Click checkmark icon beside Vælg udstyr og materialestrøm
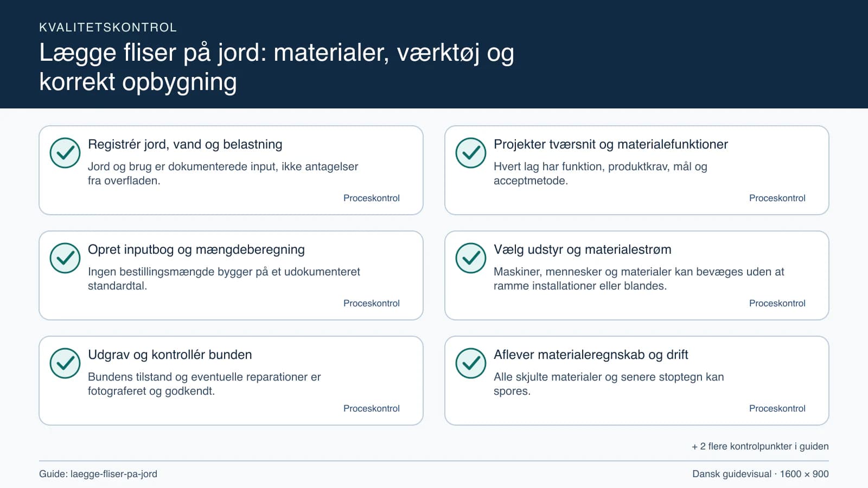 pyautogui.click(x=471, y=258)
